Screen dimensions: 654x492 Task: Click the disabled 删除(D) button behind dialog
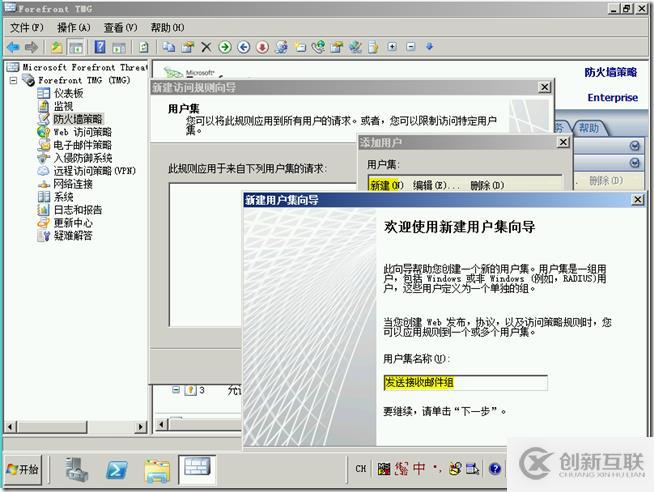[x=606, y=181]
